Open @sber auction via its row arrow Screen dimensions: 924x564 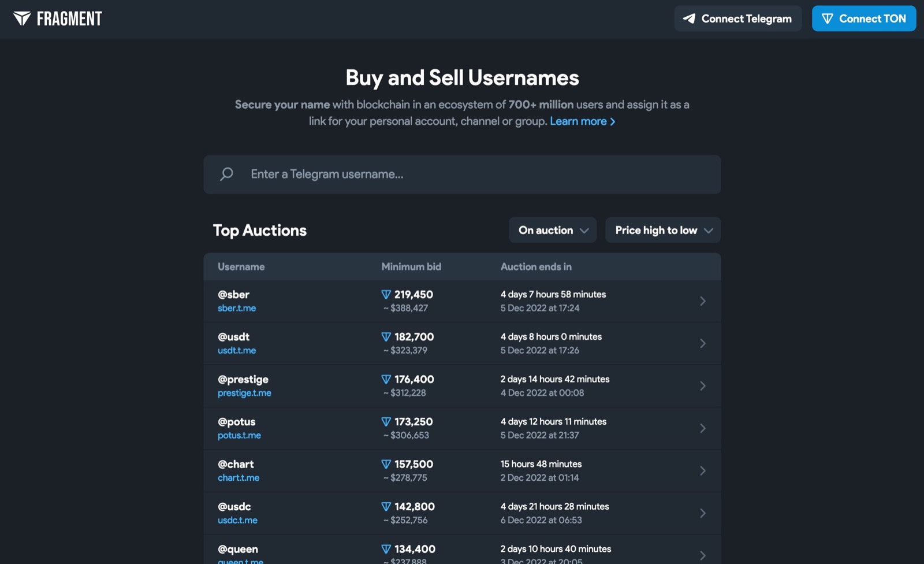click(702, 301)
